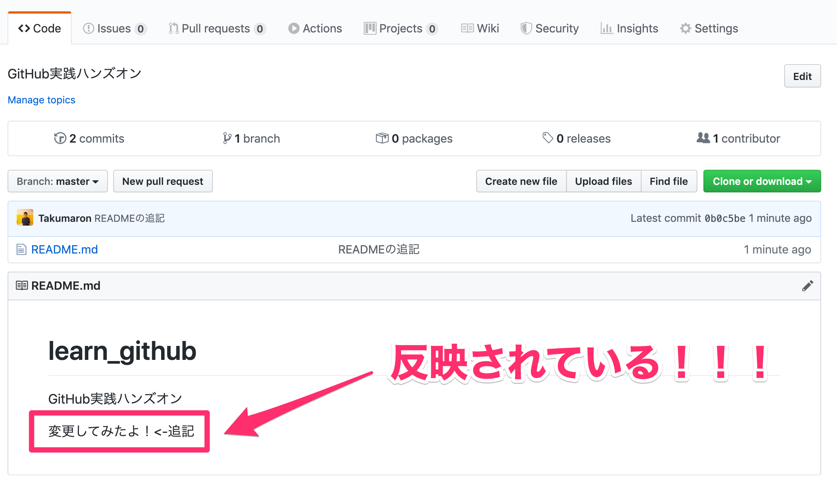Click README line '変更してみたよ！<-追記'
Screen dimensions: 837x504
coord(121,431)
